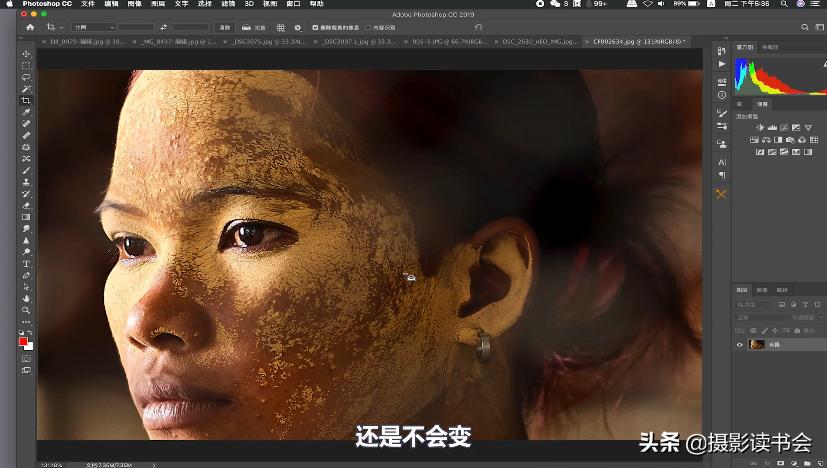Select the Rectangular Marquee tool

(26, 65)
